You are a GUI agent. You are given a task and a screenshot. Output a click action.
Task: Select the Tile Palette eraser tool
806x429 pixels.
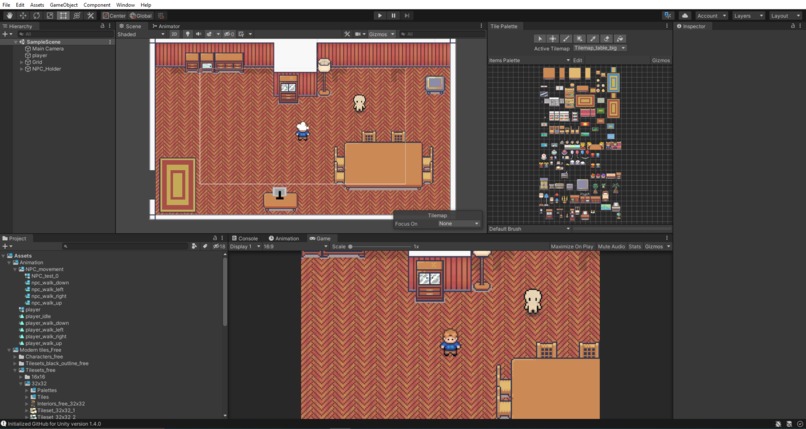coord(606,39)
